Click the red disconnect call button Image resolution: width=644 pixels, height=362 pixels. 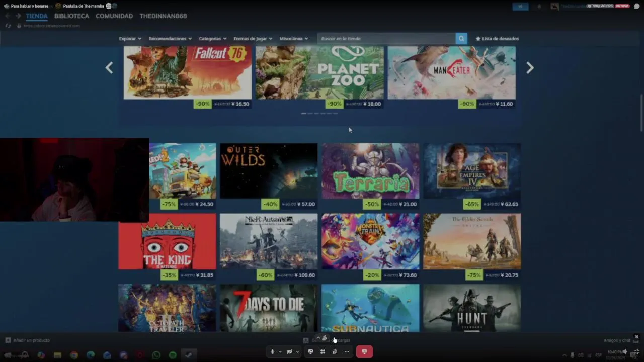(x=364, y=352)
